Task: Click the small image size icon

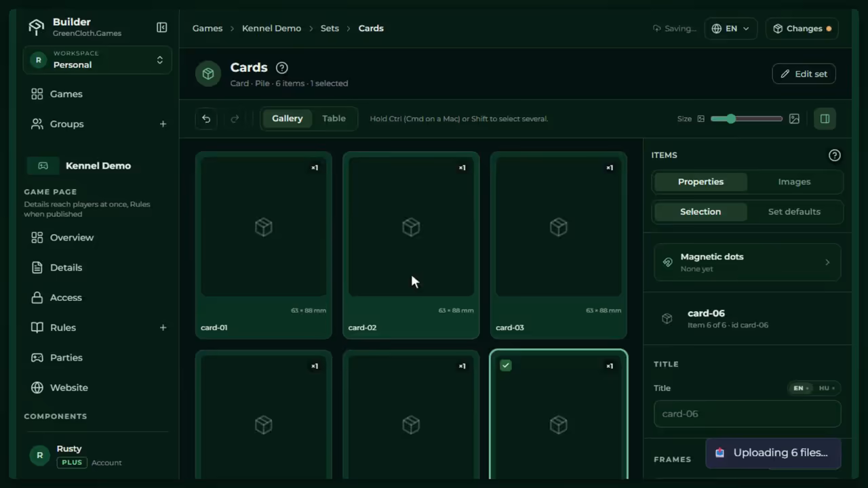Action: coord(701,119)
